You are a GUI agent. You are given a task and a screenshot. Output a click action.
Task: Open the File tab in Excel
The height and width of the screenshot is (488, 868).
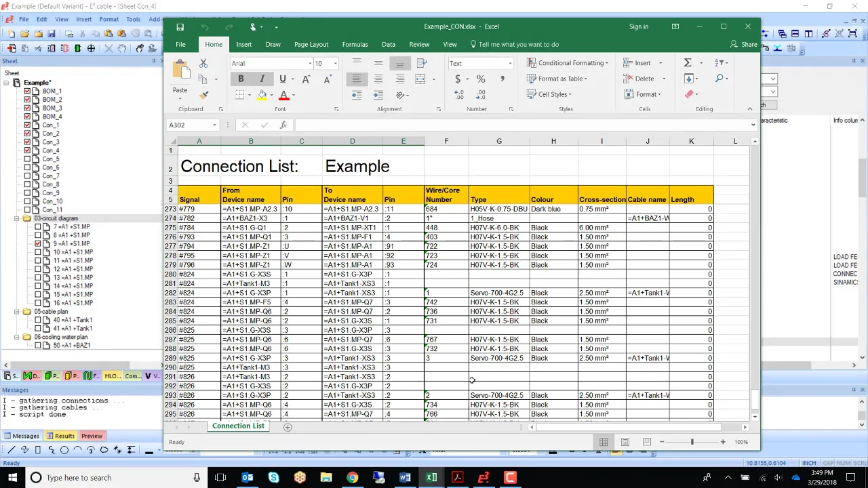[x=180, y=45]
